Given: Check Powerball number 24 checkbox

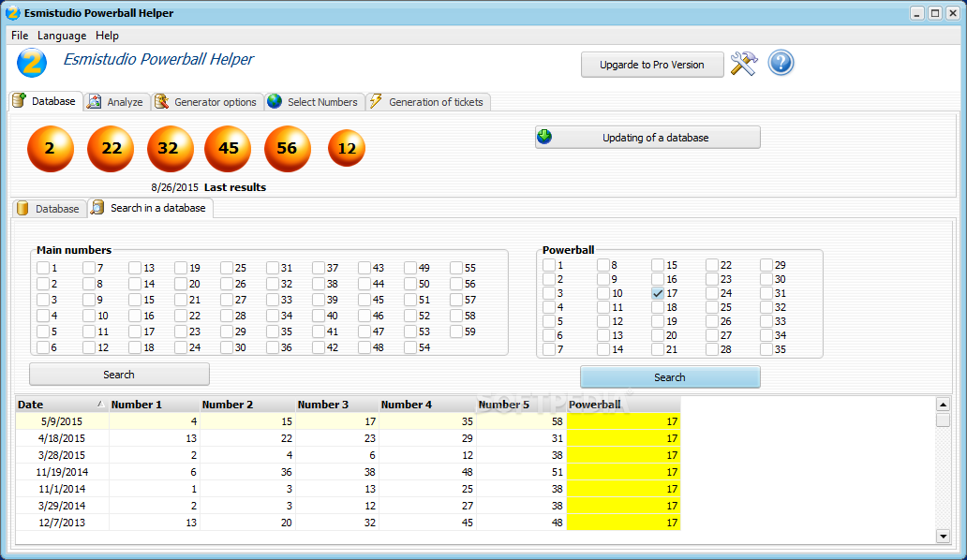Looking at the screenshot, I should click(x=712, y=293).
